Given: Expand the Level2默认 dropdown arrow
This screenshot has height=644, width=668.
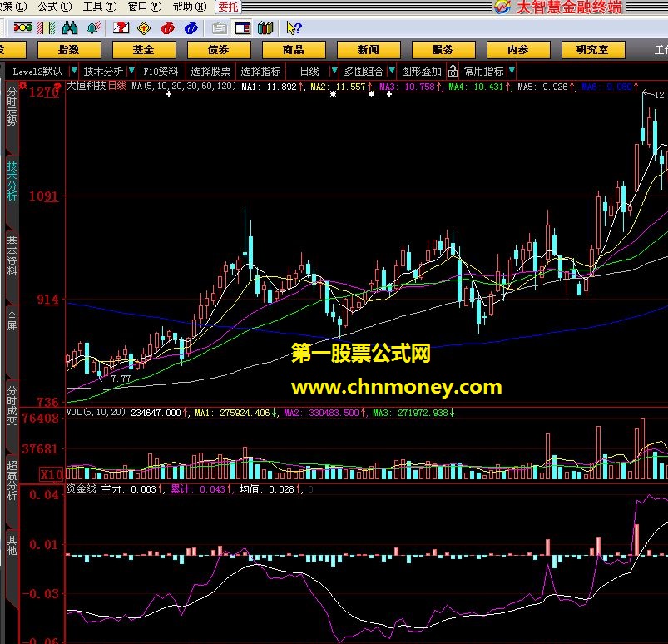Looking at the screenshot, I should coord(74,71).
